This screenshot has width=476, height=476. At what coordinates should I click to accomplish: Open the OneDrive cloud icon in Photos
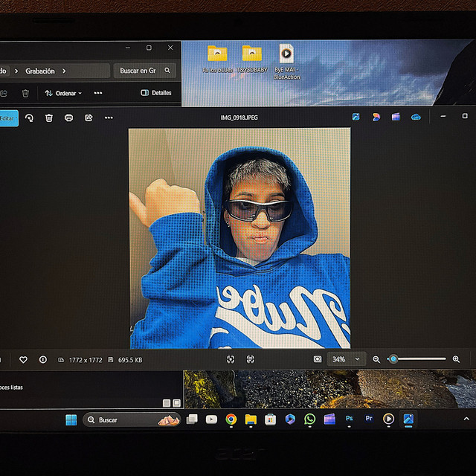pos(416,117)
